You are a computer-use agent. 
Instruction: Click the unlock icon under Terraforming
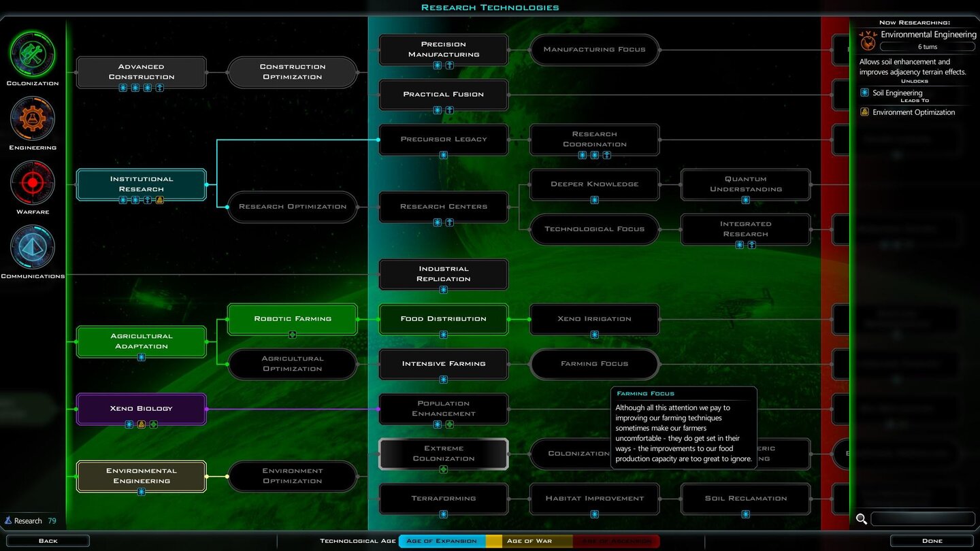click(x=444, y=514)
